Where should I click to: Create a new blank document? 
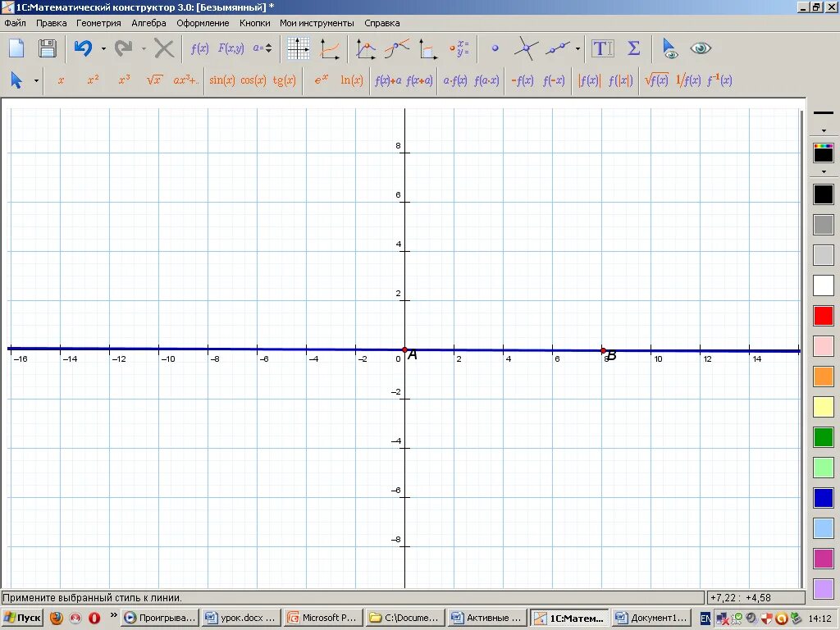tap(16, 48)
